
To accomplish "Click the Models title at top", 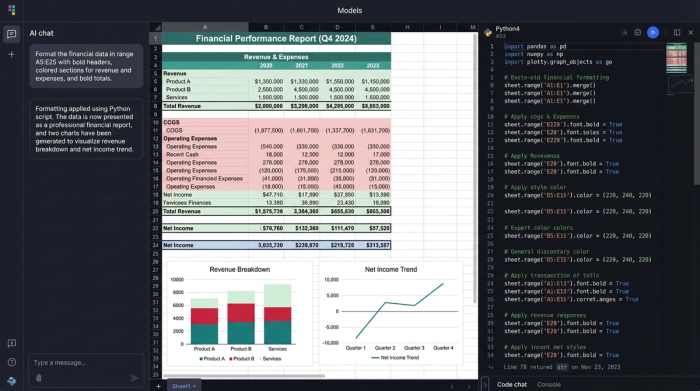I will click(x=350, y=10).
